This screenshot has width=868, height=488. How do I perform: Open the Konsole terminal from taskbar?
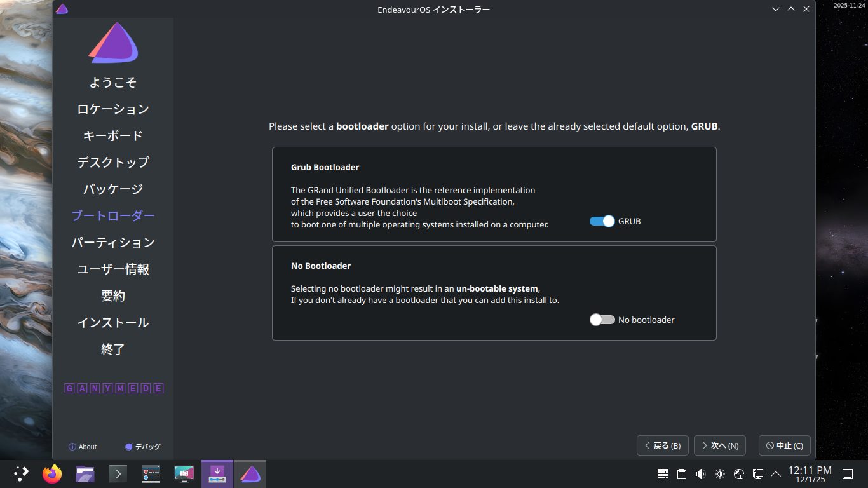118,474
